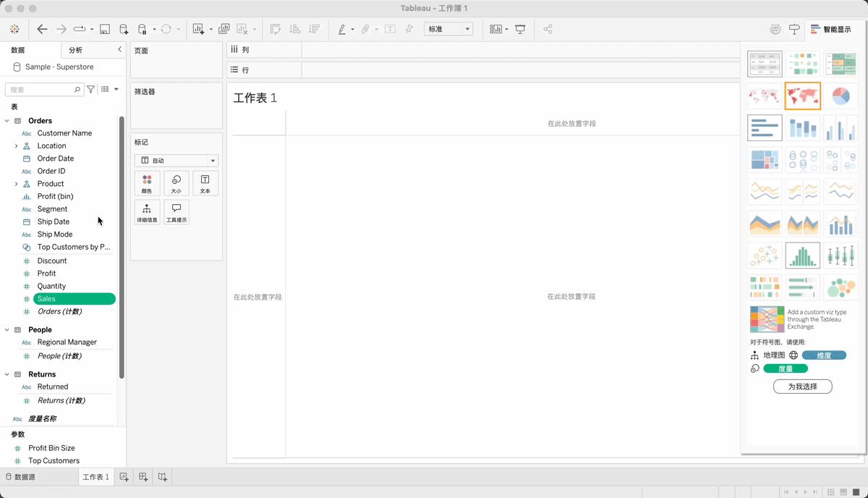Click the sort ascending toolbar icon

pyautogui.click(x=294, y=29)
